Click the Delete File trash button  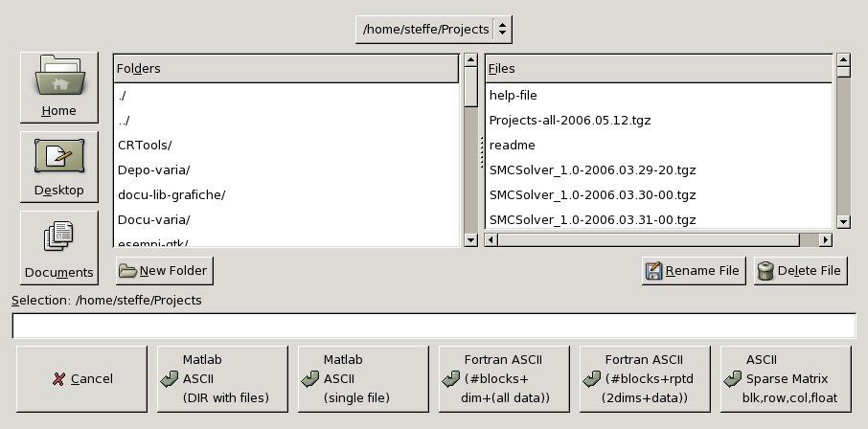[x=799, y=271]
